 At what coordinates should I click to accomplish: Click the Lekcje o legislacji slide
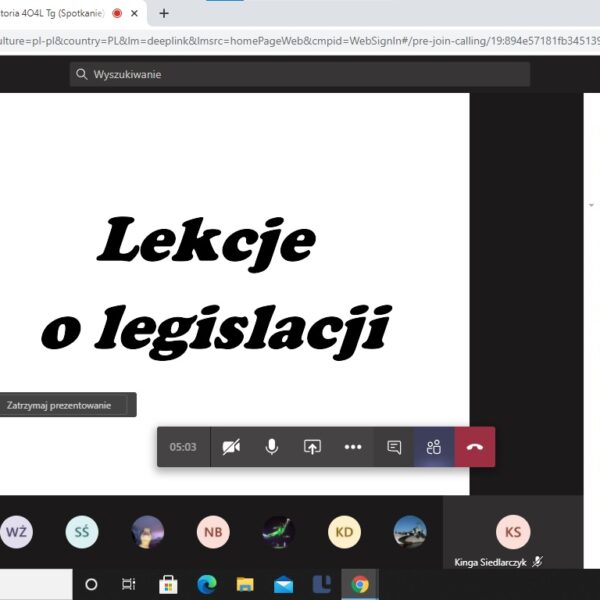tap(235, 294)
